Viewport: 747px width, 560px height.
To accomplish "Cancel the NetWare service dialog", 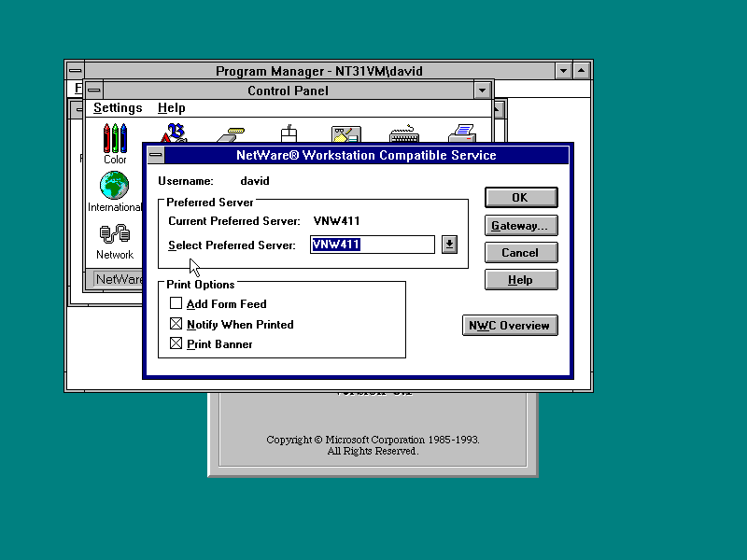I will point(521,253).
